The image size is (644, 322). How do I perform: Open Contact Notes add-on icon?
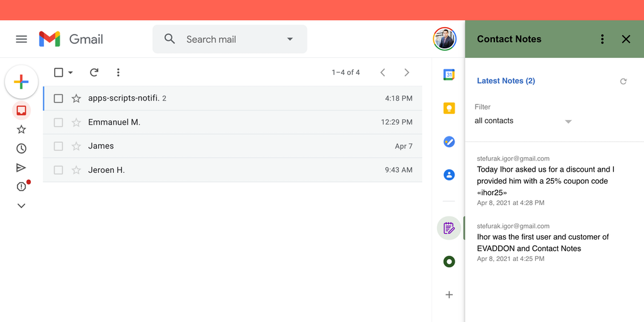tap(449, 228)
